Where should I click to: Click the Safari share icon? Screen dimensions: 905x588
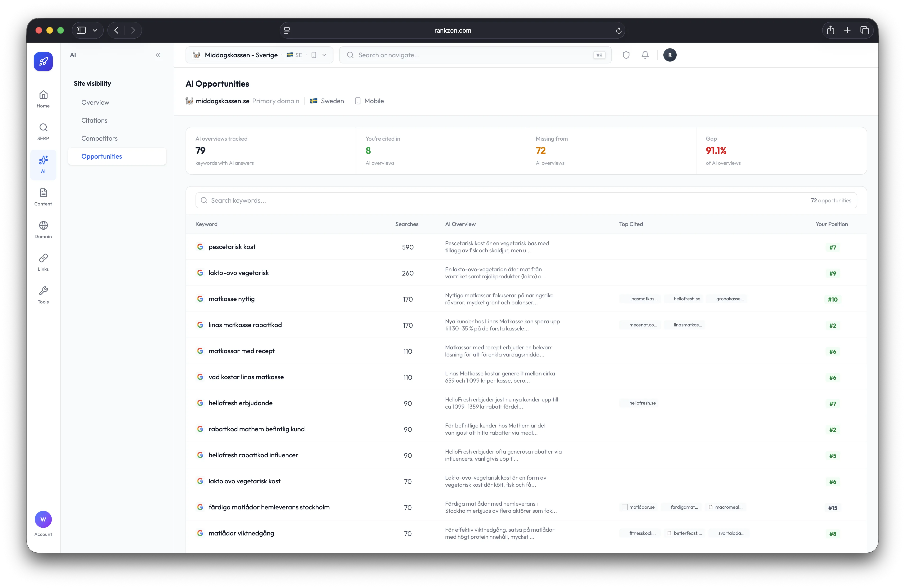coord(830,30)
